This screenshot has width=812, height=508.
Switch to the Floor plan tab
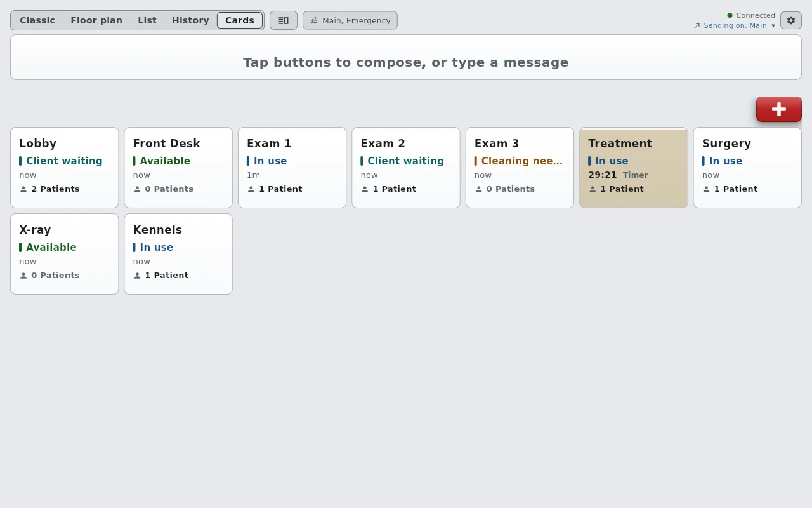point(96,20)
